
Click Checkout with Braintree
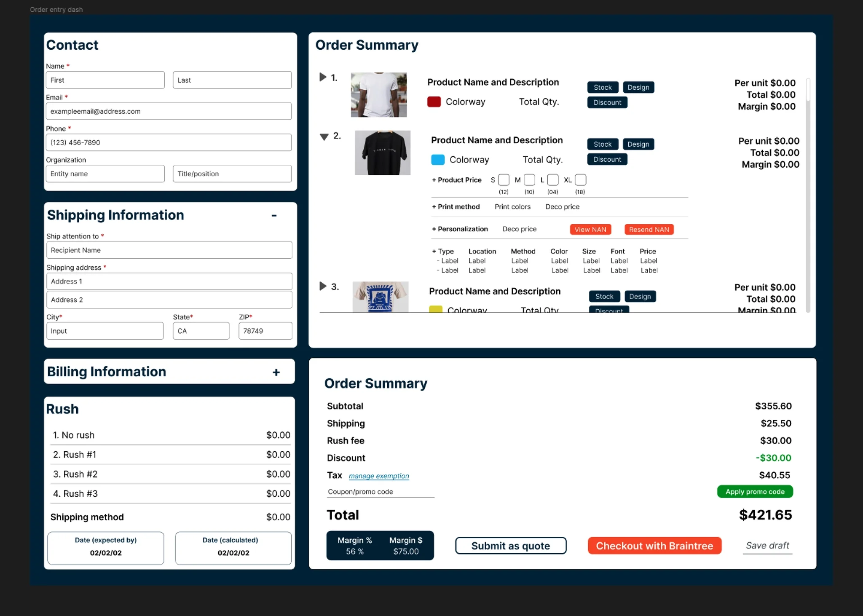(654, 546)
